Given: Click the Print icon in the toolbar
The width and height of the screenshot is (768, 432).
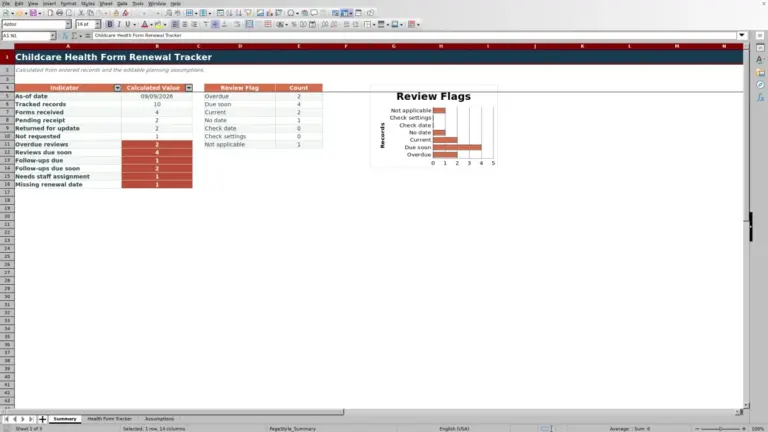Looking at the screenshot, I should coord(59,13).
